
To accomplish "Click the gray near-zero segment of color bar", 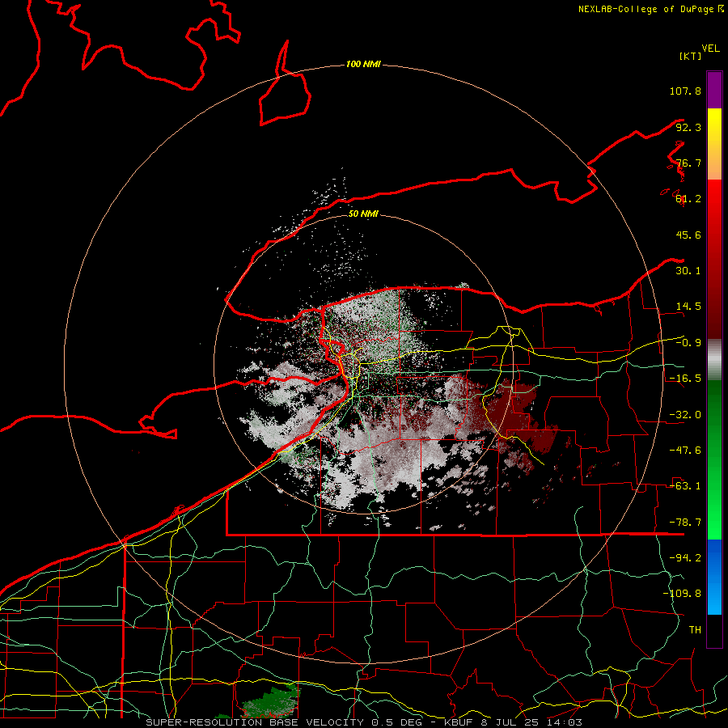I will pos(714,360).
